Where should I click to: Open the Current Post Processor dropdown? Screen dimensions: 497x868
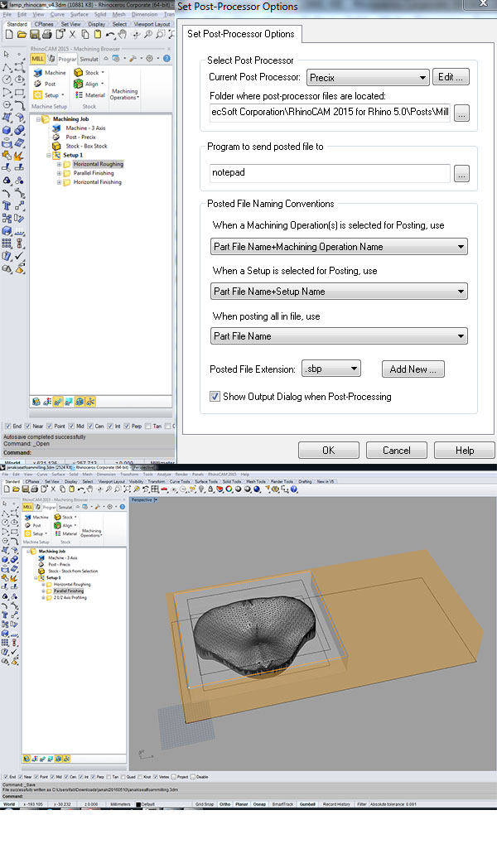[x=368, y=78]
